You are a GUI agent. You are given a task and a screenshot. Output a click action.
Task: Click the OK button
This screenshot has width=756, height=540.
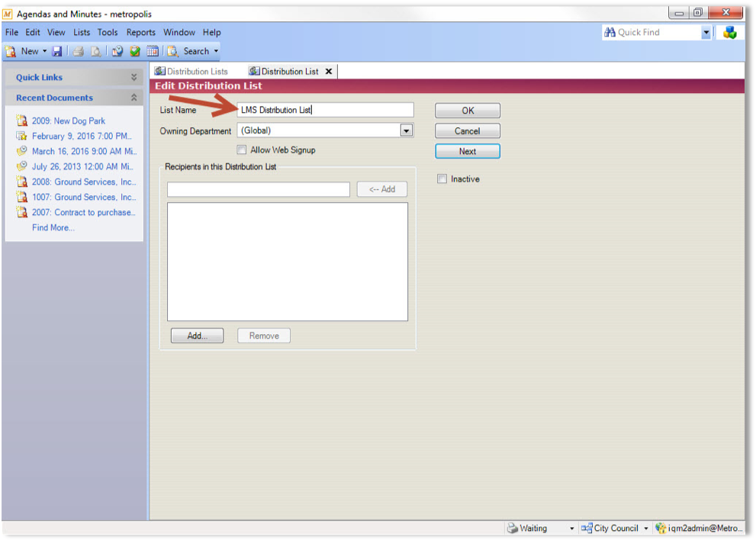(x=468, y=111)
